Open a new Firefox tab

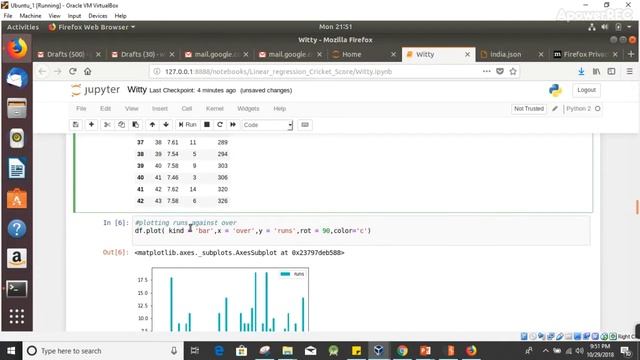click(631, 54)
